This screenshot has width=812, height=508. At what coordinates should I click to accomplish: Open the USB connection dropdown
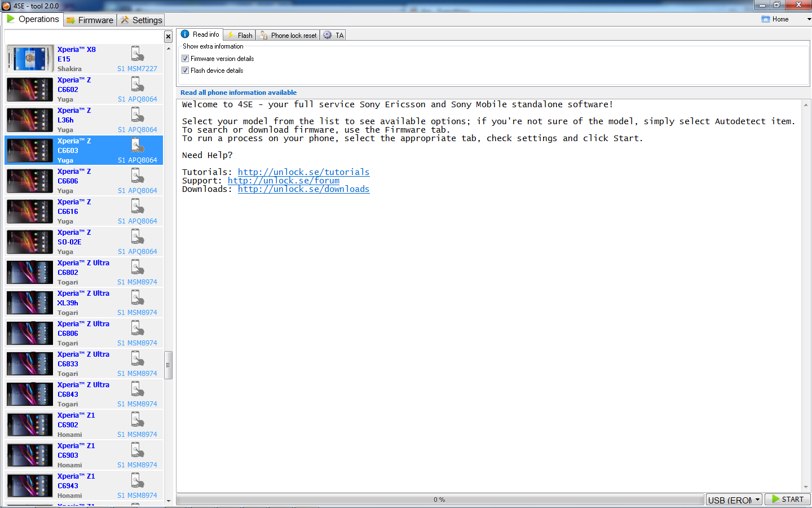pos(734,500)
